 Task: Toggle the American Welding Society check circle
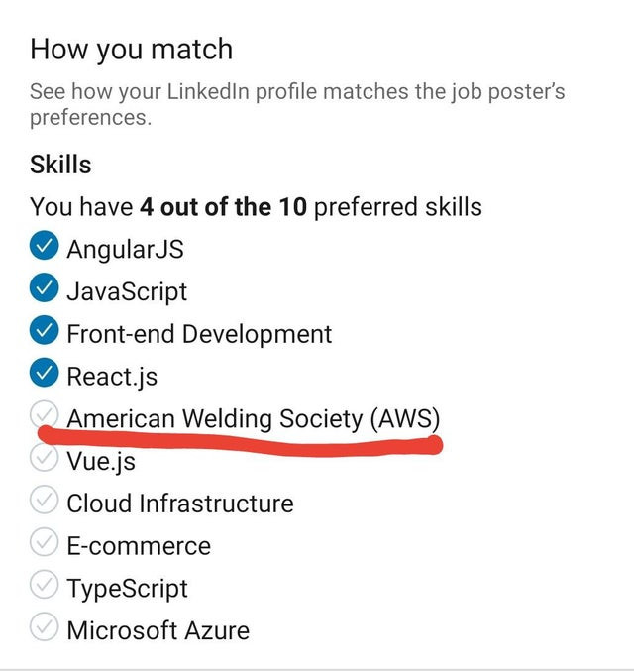pos(45,414)
